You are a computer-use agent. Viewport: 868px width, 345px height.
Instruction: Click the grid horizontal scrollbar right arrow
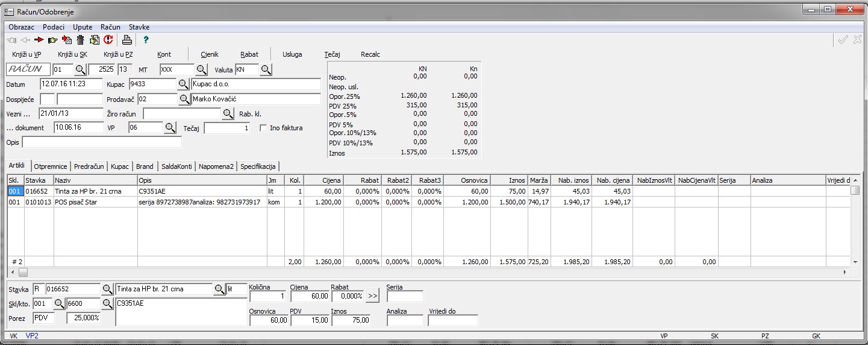(845, 273)
